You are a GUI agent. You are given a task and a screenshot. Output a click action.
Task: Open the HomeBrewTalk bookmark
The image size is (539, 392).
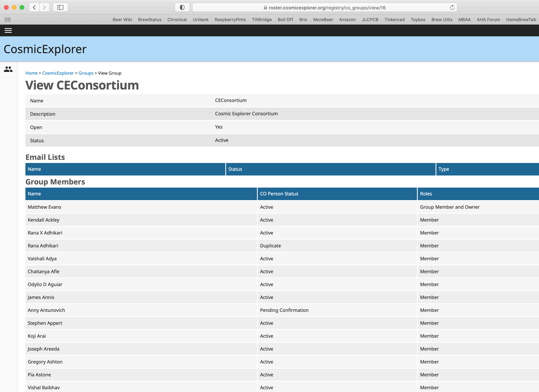coord(521,20)
